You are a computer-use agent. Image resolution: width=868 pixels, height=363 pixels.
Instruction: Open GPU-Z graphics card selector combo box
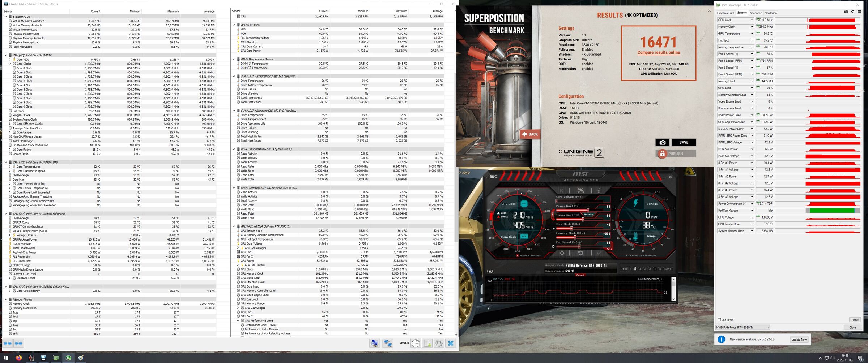point(743,327)
